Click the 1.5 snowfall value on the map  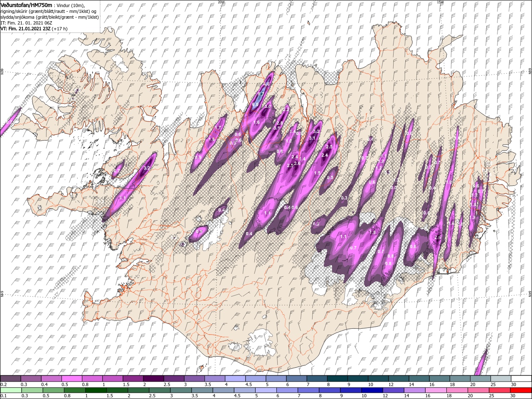pos(317,173)
